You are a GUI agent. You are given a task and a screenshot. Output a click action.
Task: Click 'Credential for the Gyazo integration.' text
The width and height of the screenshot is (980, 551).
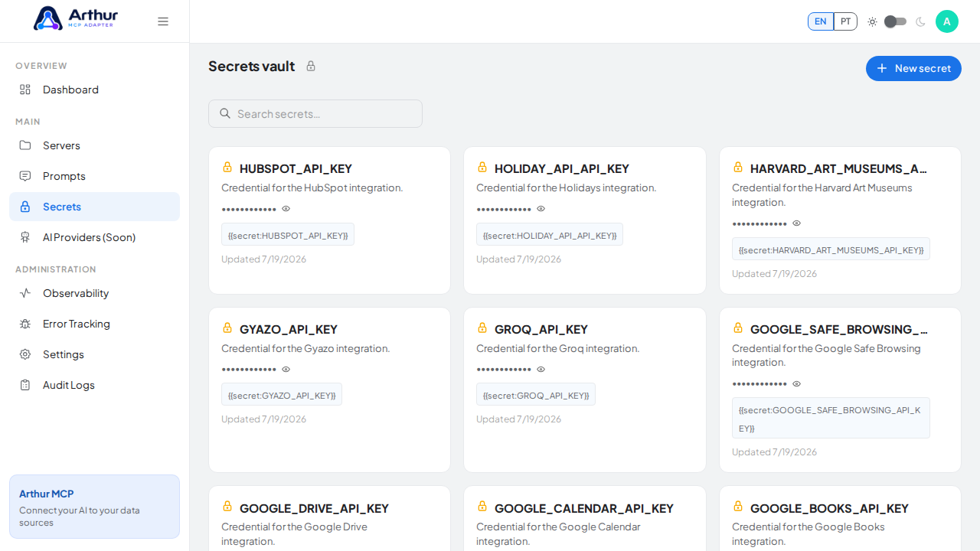pos(305,348)
